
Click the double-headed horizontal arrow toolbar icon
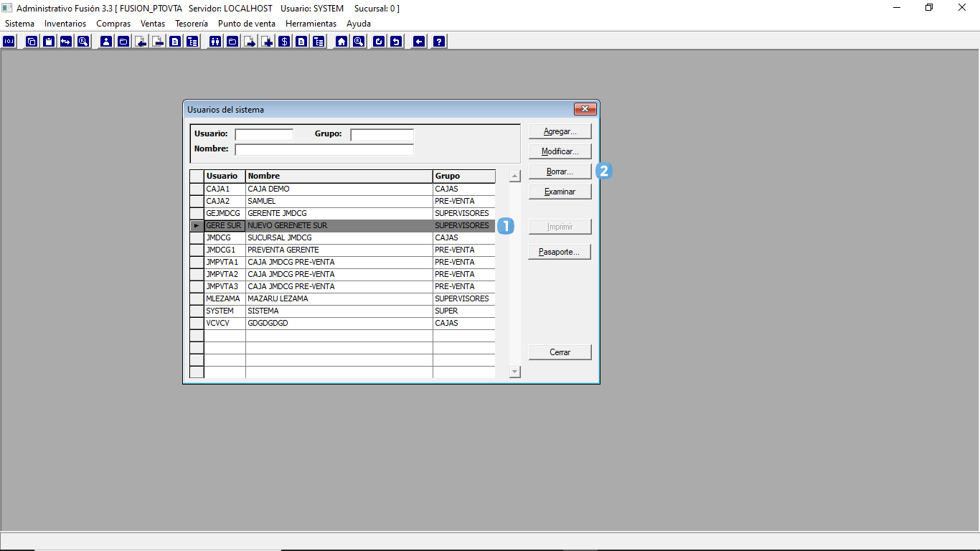coord(66,41)
